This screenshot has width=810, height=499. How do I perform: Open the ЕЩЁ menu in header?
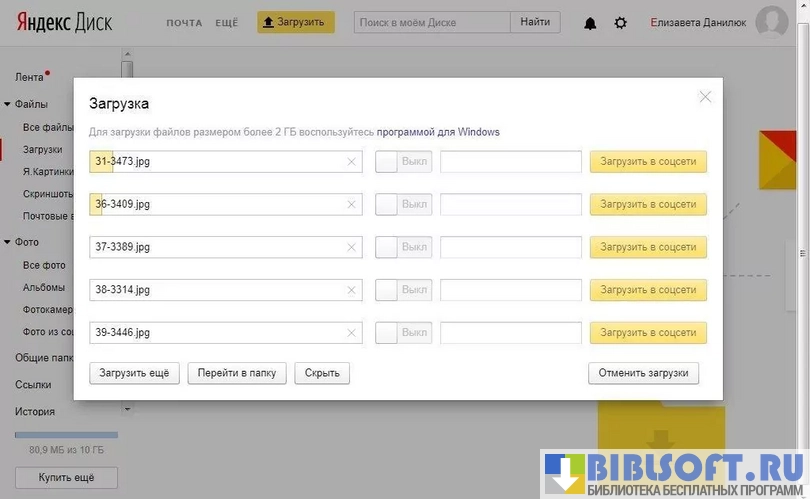(x=228, y=23)
